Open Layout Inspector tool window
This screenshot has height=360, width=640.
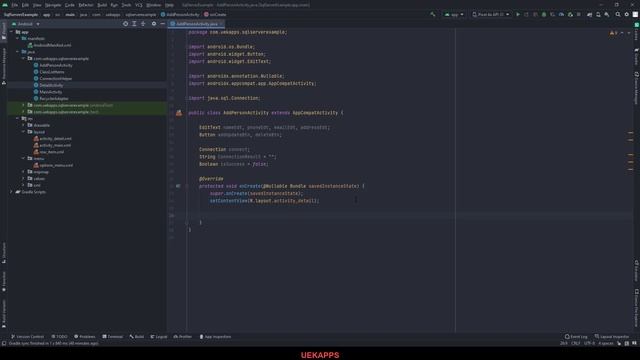click(x=612, y=337)
